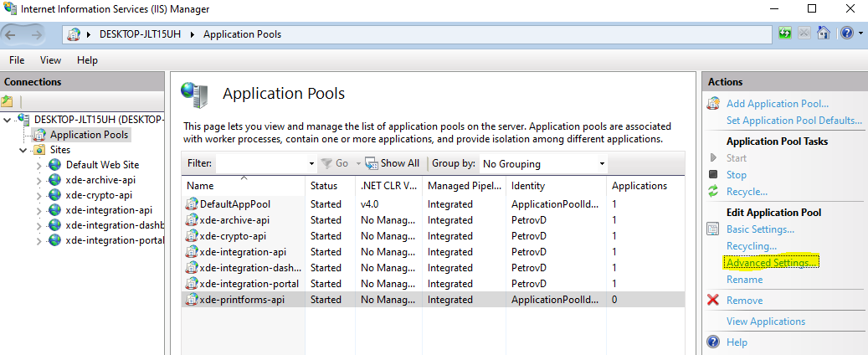Open the View menu
The image size is (868, 355).
50,59
